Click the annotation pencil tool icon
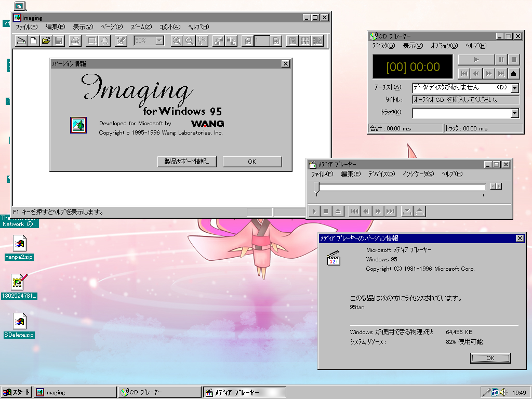 click(121, 41)
